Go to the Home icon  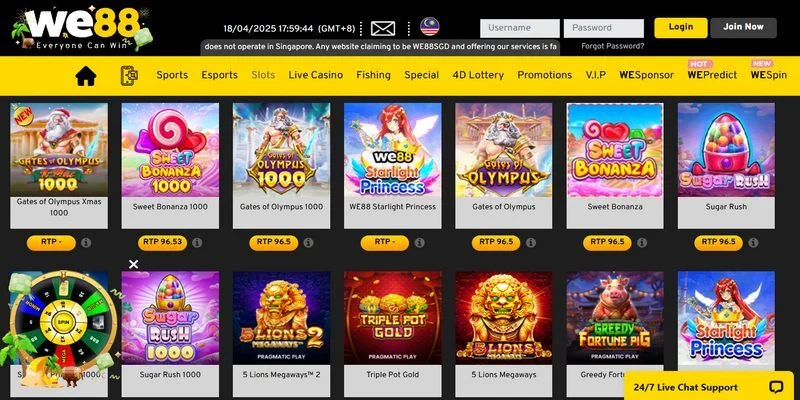click(x=86, y=76)
